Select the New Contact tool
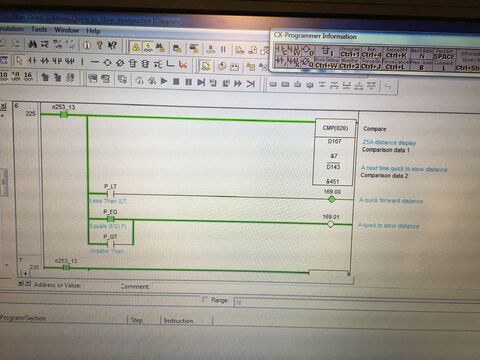 (32, 61)
